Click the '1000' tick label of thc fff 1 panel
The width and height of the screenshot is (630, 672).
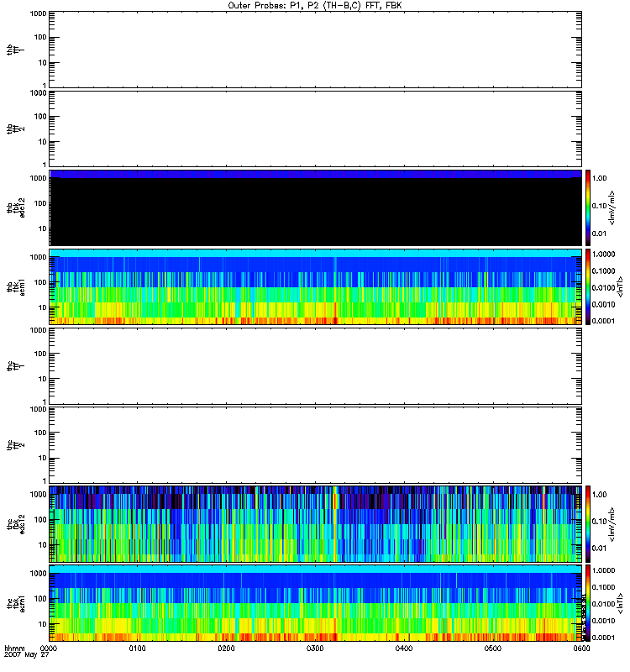tap(38, 330)
